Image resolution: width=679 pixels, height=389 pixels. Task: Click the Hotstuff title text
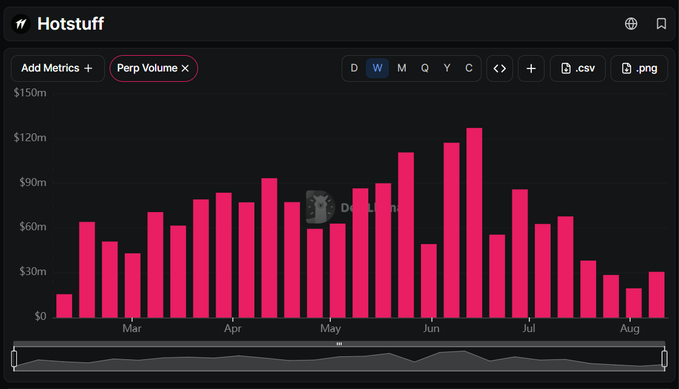[71, 24]
